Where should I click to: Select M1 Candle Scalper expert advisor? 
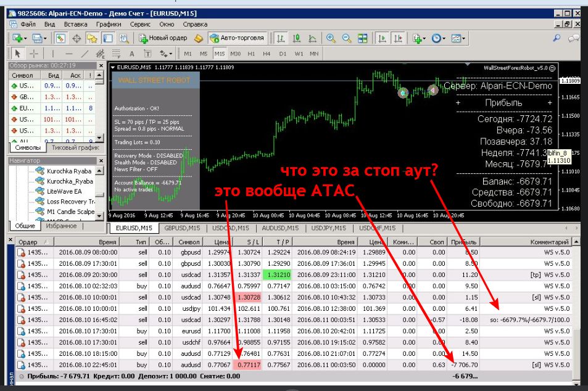pyautogui.click(x=65, y=212)
